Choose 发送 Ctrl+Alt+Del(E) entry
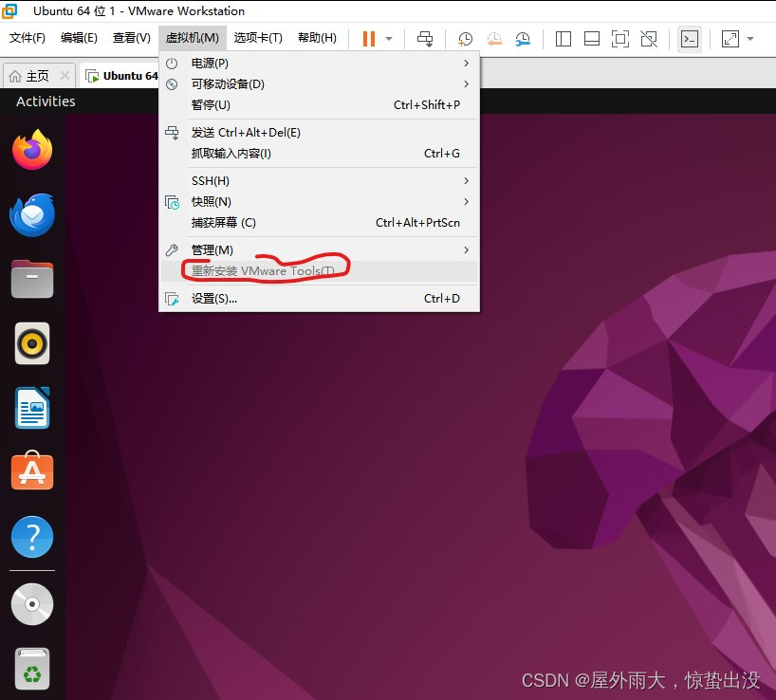The image size is (776, 700). [319, 133]
